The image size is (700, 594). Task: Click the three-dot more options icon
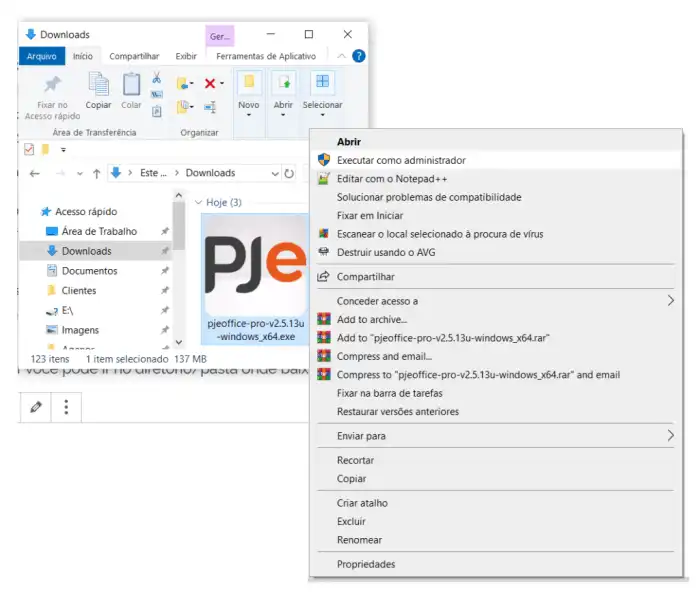(66, 407)
